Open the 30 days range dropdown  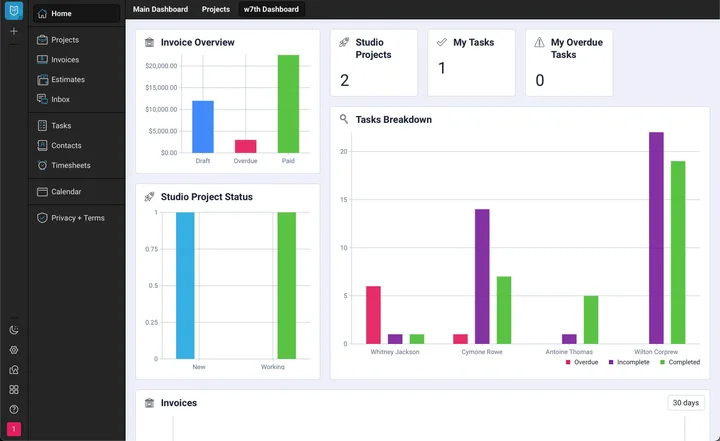pos(686,403)
